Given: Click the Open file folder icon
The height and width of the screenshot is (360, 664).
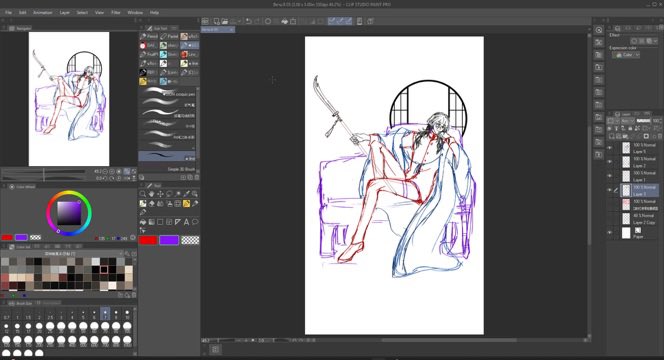Looking at the screenshot, I should 225,21.
